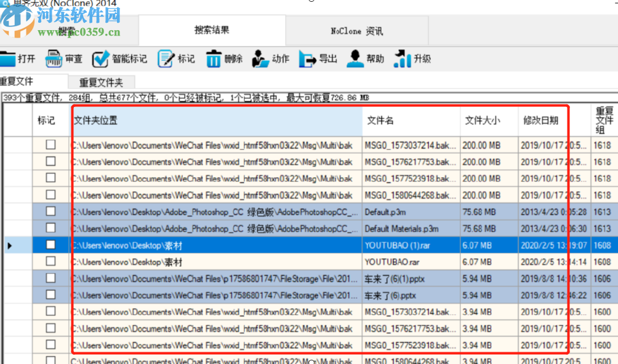Click the 标记 (Mark) toolbar icon
The image size is (618, 364).
(166, 59)
